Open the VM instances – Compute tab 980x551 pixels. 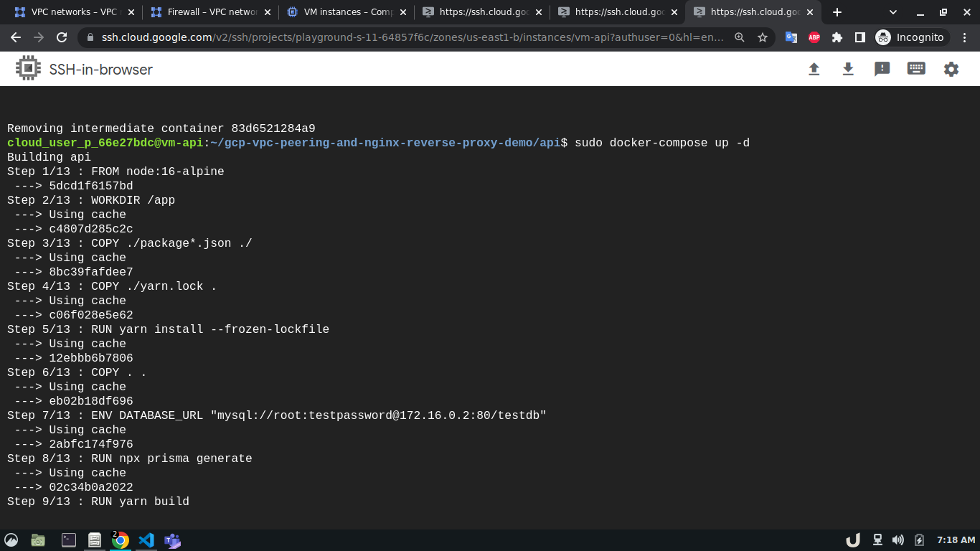(x=346, y=12)
